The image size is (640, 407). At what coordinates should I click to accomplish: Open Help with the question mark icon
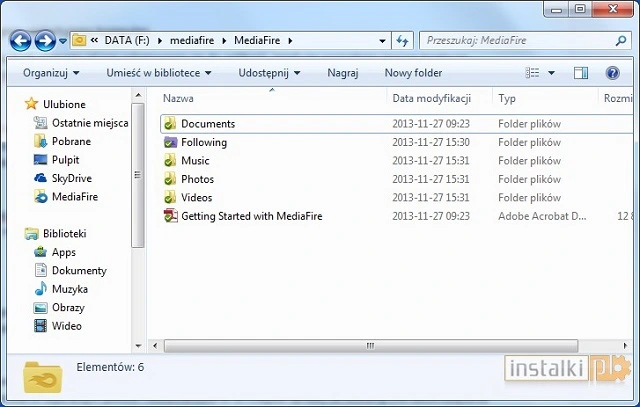[x=612, y=73]
